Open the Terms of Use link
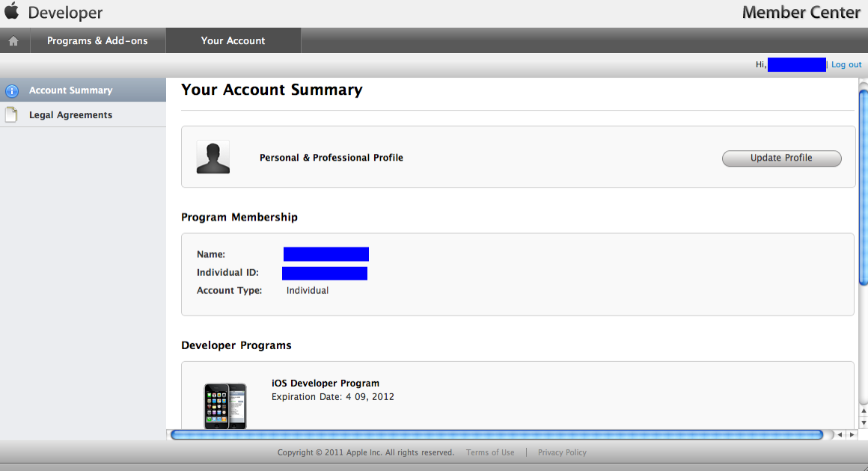The width and height of the screenshot is (868, 471). pos(490,452)
